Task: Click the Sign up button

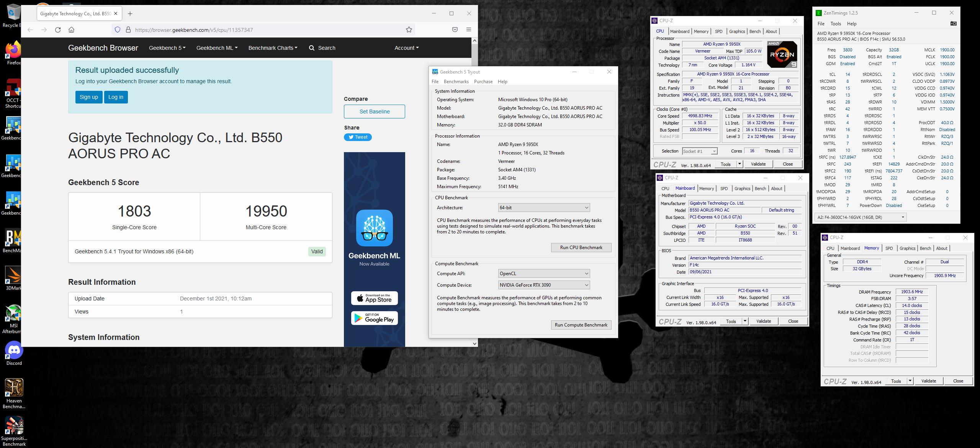Action: (x=89, y=97)
